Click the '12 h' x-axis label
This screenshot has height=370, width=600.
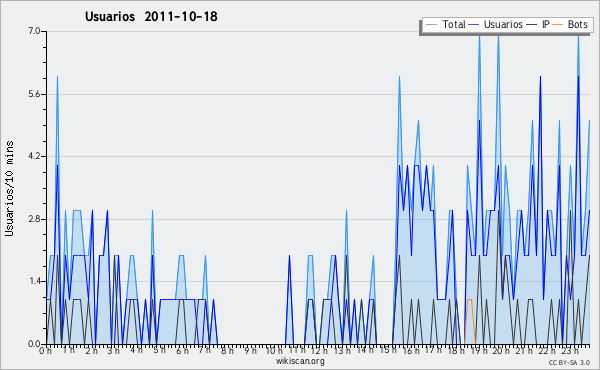[x=319, y=350]
